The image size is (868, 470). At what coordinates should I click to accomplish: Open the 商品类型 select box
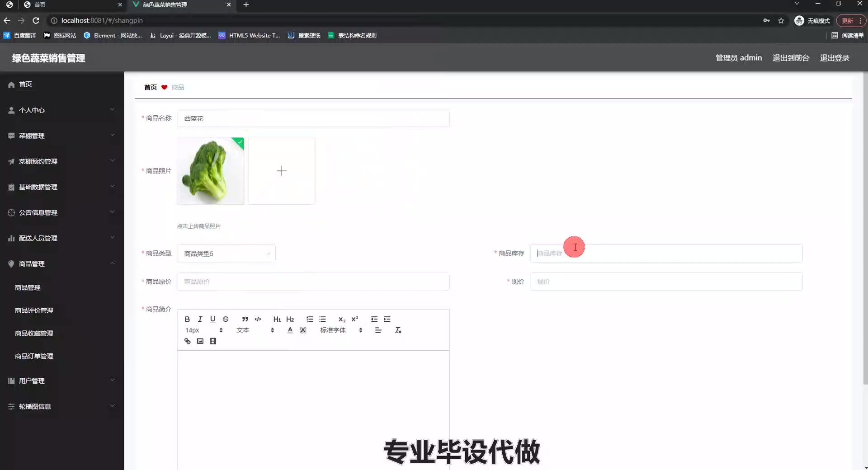point(226,254)
